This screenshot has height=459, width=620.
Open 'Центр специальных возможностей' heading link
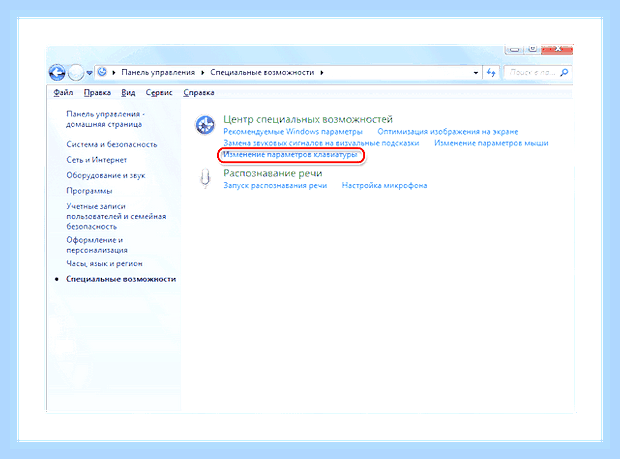pos(308,119)
